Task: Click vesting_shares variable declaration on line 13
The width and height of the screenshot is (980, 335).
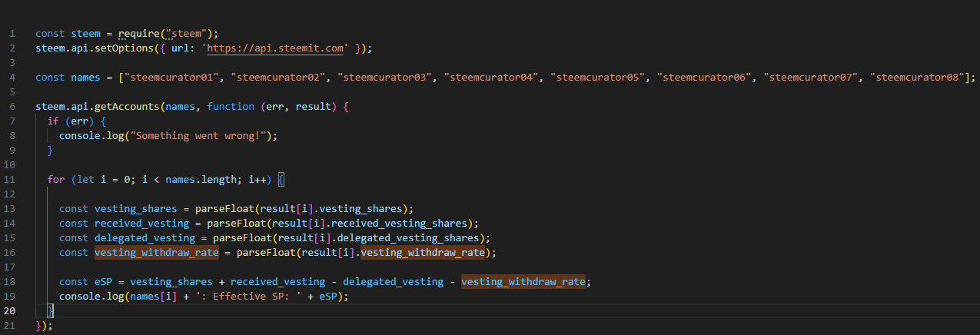Action: [x=136, y=208]
